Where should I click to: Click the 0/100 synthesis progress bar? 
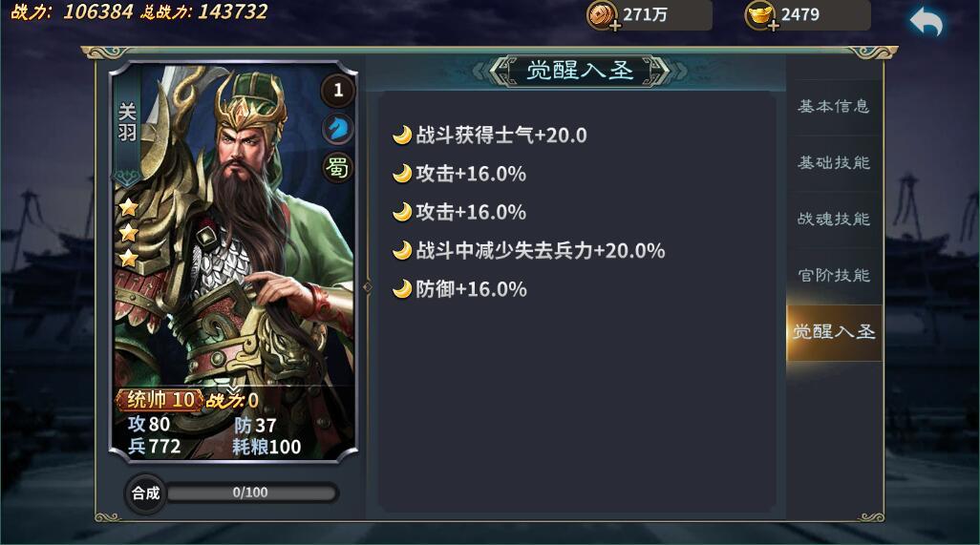point(251,493)
